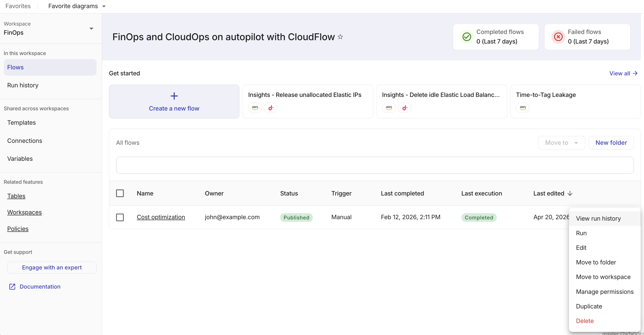Image resolution: width=644 pixels, height=335 pixels.
Task: Click the Status column header
Action: (x=289, y=193)
